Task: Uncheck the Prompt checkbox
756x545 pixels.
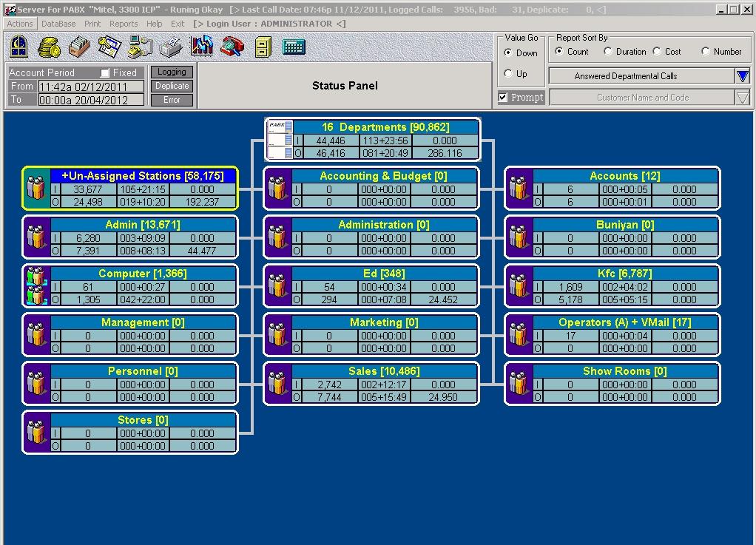Action: point(503,98)
